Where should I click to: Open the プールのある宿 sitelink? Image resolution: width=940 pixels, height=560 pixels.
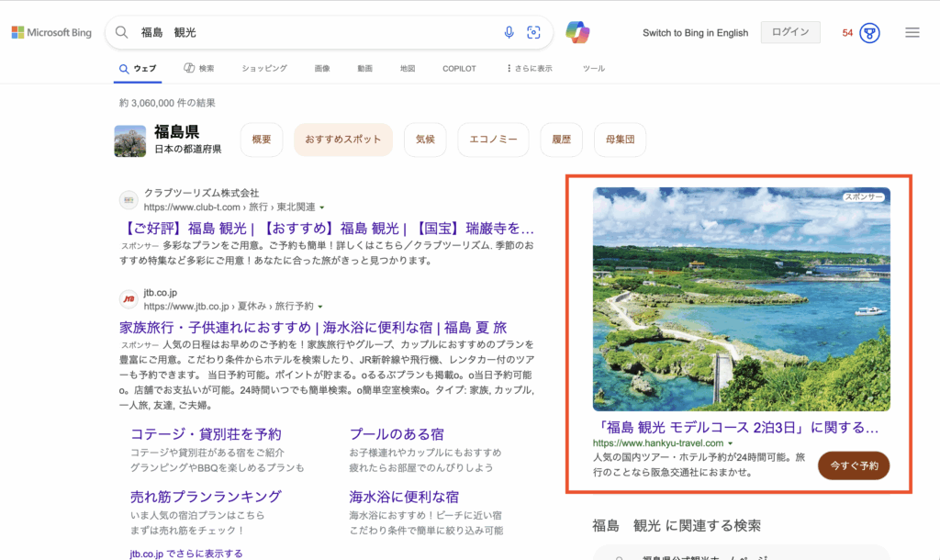397,434
